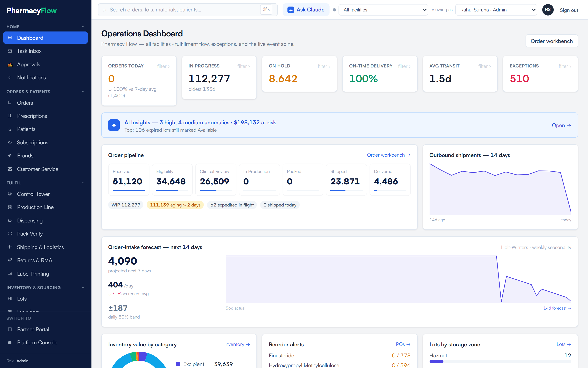The width and height of the screenshot is (588, 368).
Task: Switch to Partner Portal
Action: click(46, 329)
